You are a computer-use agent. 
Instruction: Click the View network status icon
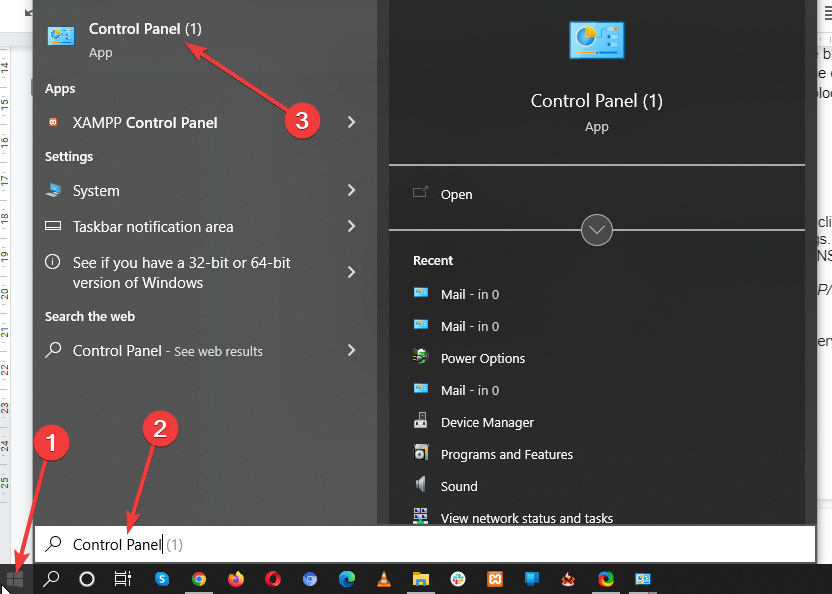click(420, 515)
